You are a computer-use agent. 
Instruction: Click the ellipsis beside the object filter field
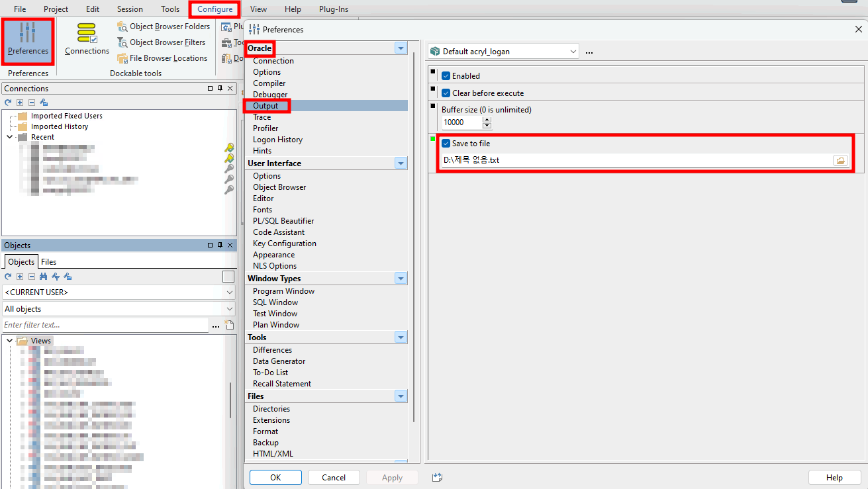[215, 326]
